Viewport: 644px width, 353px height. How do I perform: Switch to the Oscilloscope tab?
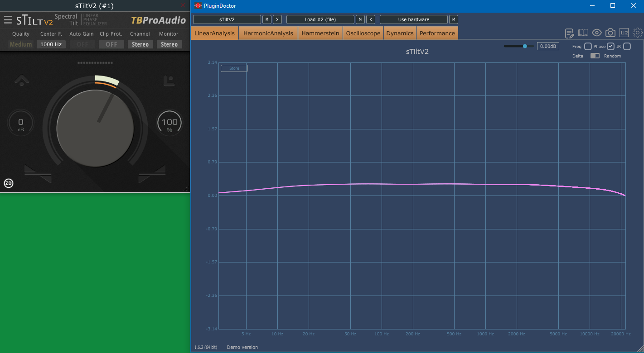[x=363, y=33]
